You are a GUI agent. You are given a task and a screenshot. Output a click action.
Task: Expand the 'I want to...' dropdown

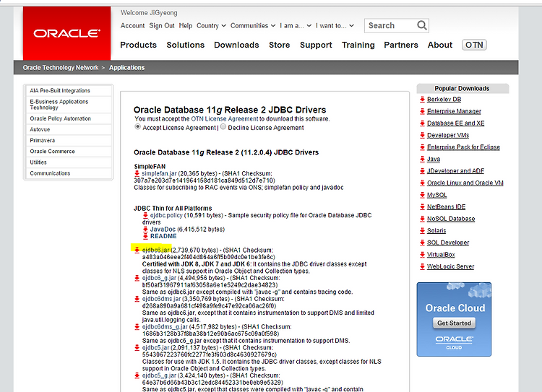(335, 25)
